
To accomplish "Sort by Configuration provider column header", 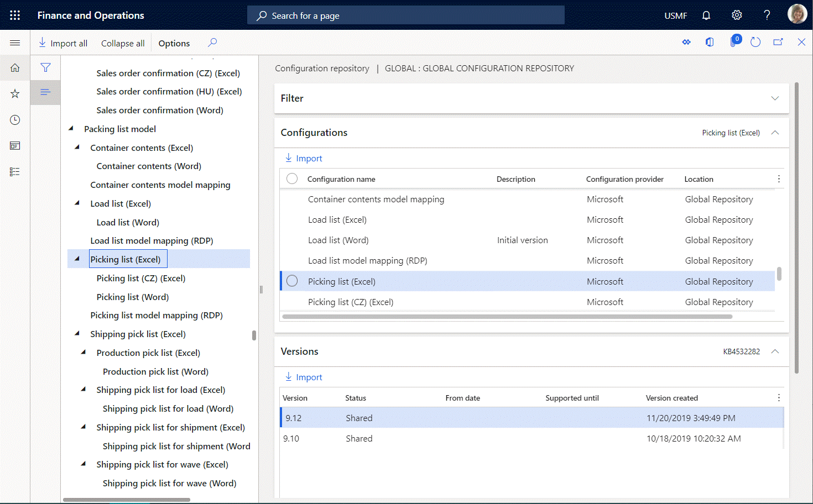I will pyautogui.click(x=625, y=179).
